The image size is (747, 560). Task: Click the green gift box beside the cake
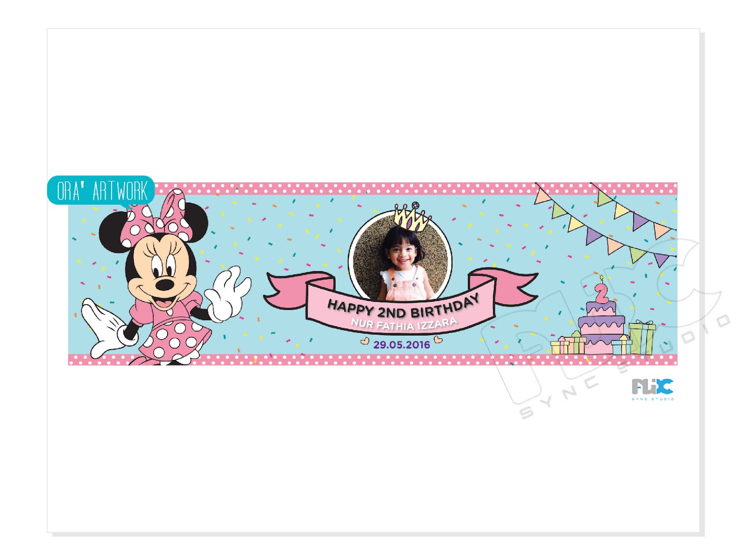[x=642, y=337]
